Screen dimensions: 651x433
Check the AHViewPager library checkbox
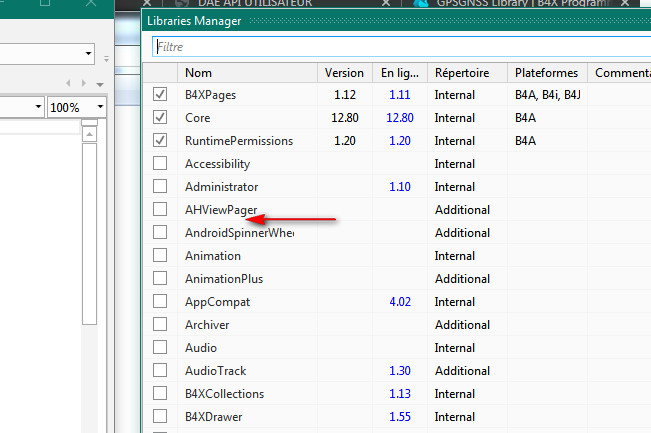tap(160, 209)
